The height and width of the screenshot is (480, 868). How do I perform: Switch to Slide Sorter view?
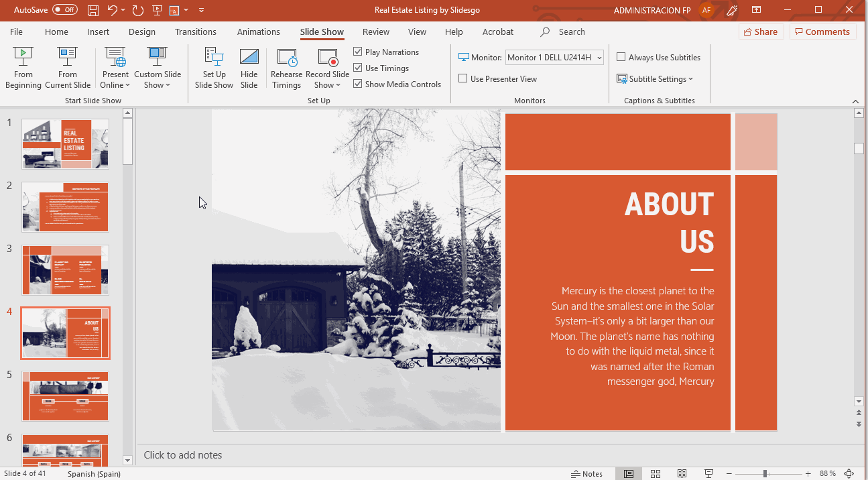pyautogui.click(x=656, y=474)
